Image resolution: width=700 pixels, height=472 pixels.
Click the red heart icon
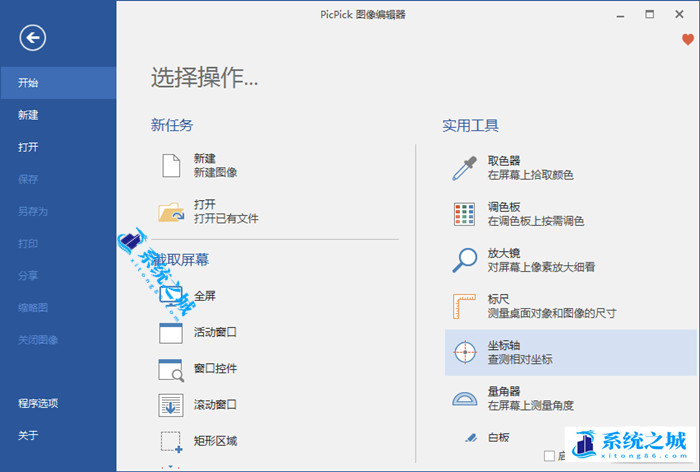pos(688,40)
